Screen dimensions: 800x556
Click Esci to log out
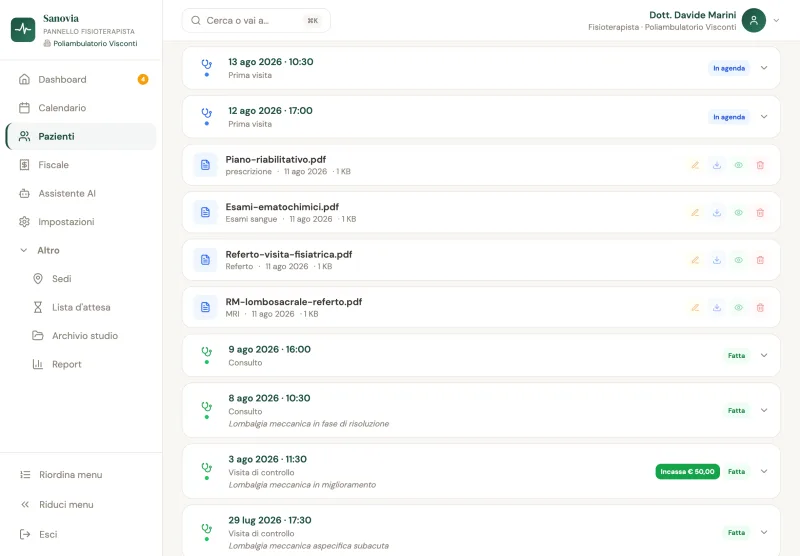click(x=81, y=535)
